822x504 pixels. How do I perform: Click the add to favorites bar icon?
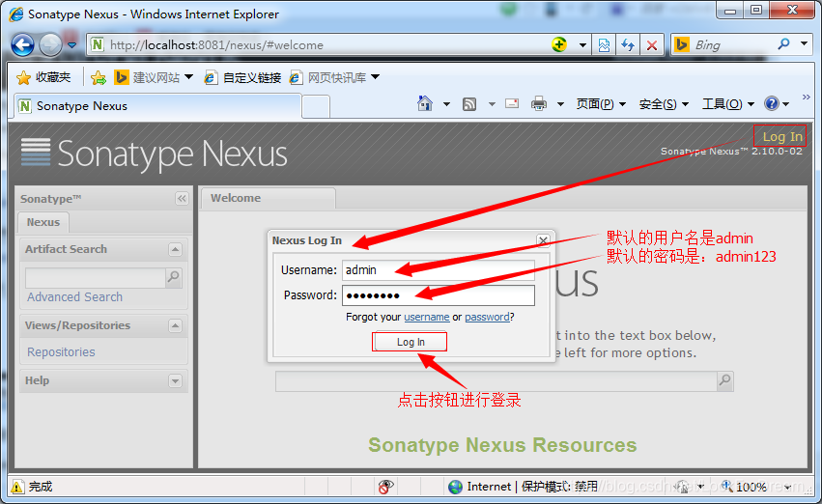pos(98,78)
